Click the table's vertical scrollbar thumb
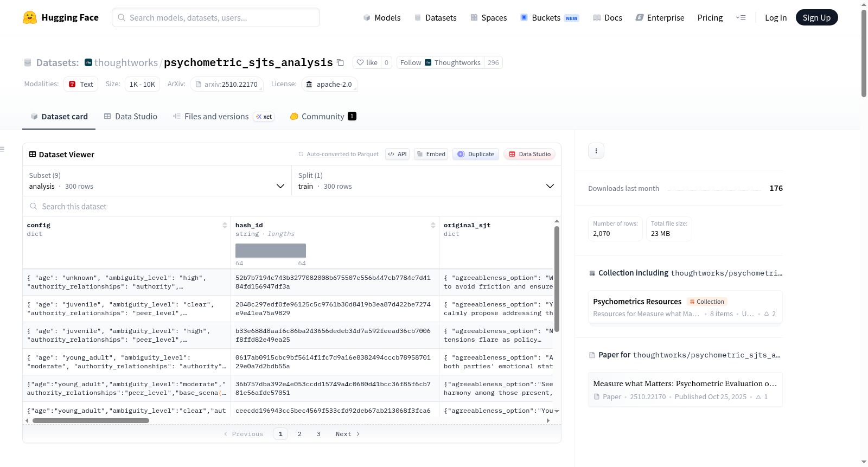Viewport: 868px width, 467px height. (x=557, y=279)
